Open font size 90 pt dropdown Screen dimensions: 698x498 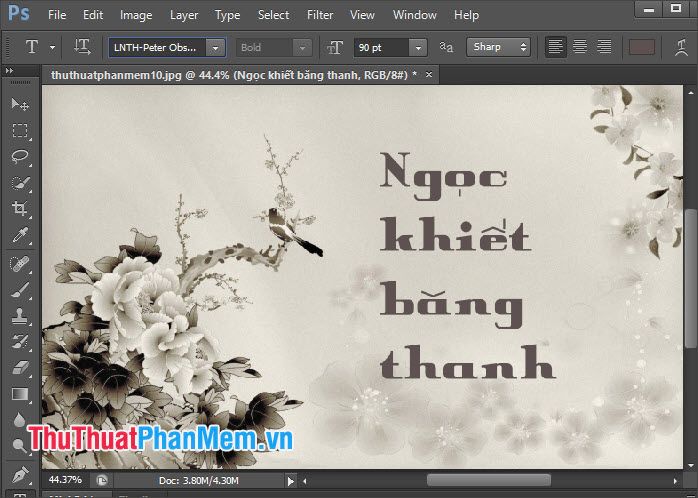(418, 48)
